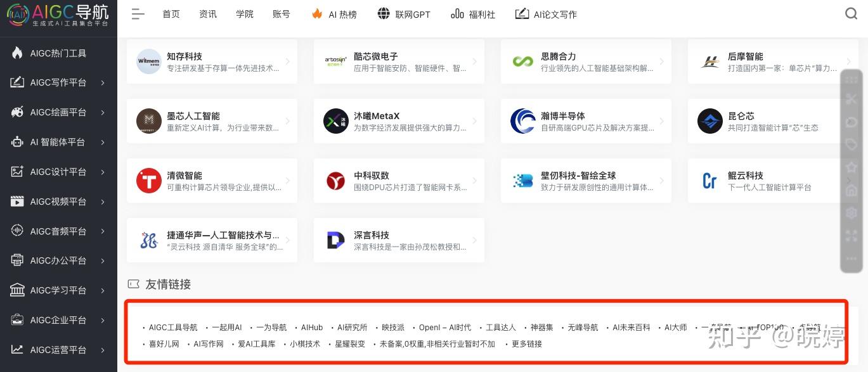Open 账号 in top navigation

(x=282, y=14)
